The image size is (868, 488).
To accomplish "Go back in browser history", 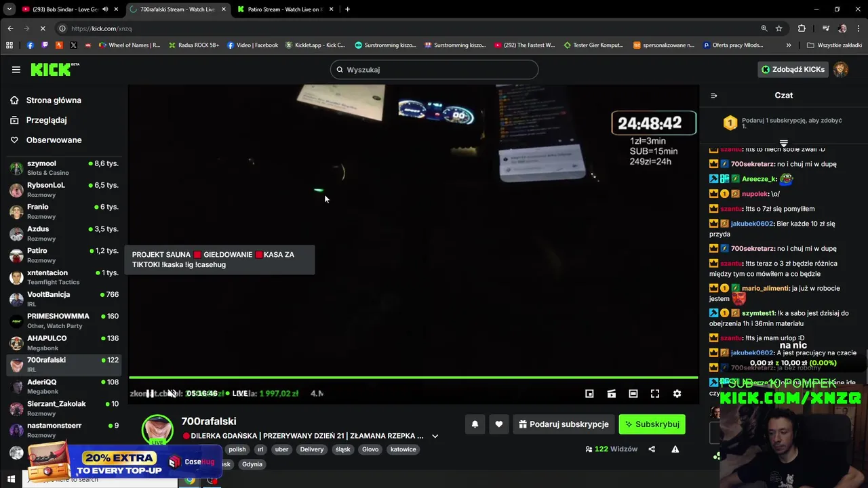I will pos(10,28).
